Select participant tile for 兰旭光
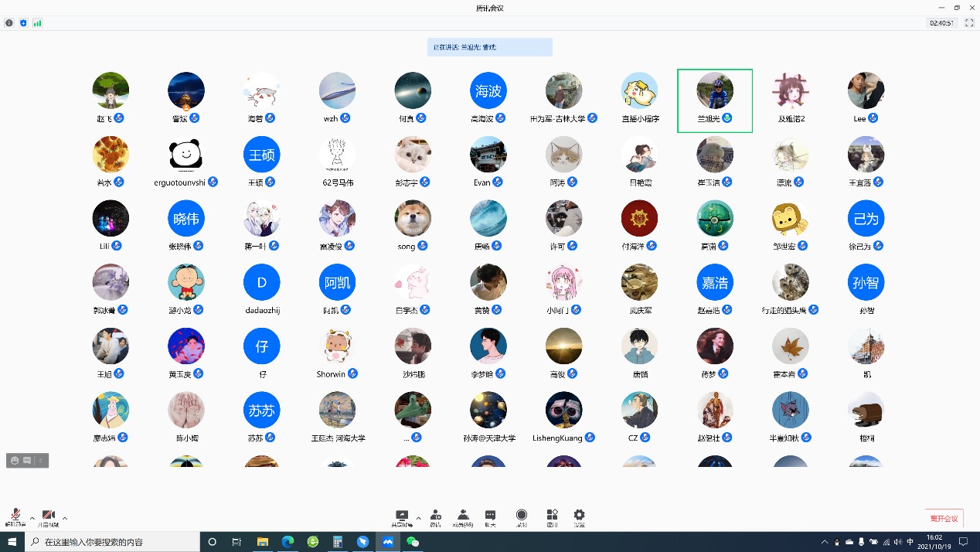The image size is (980, 552). pos(714,101)
